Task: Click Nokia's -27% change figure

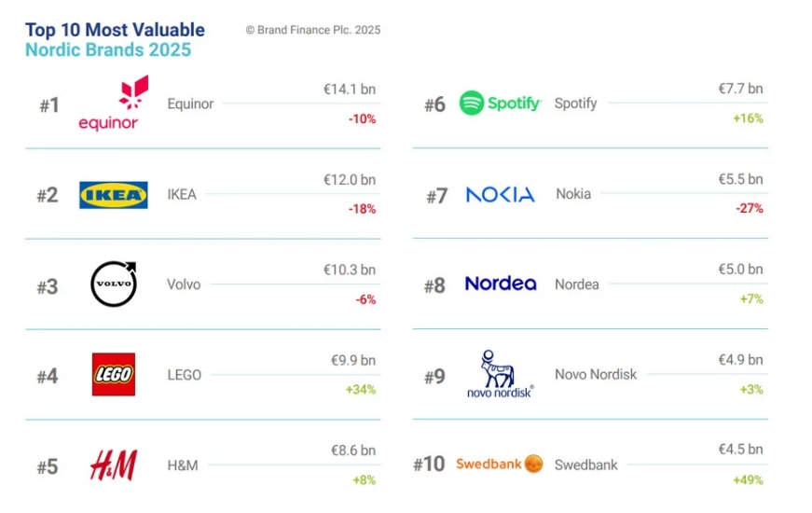Action: point(749,209)
